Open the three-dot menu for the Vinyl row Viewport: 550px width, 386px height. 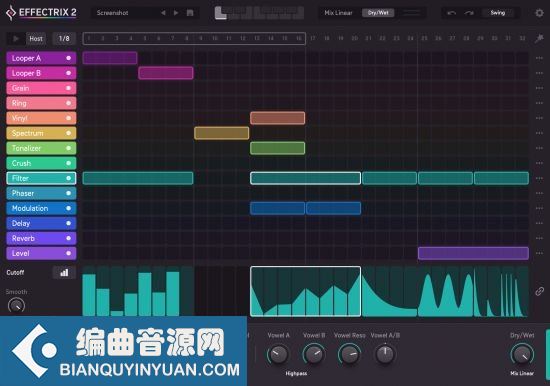coord(539,118)
